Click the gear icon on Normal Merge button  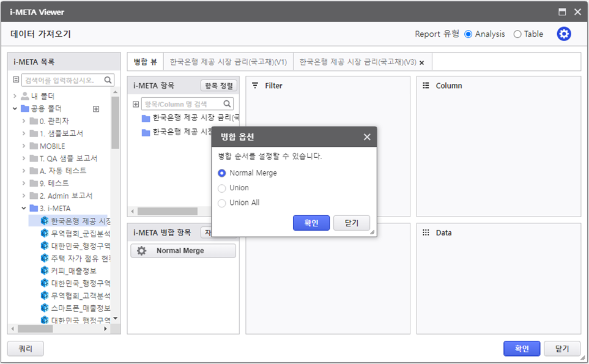point(141,251)
